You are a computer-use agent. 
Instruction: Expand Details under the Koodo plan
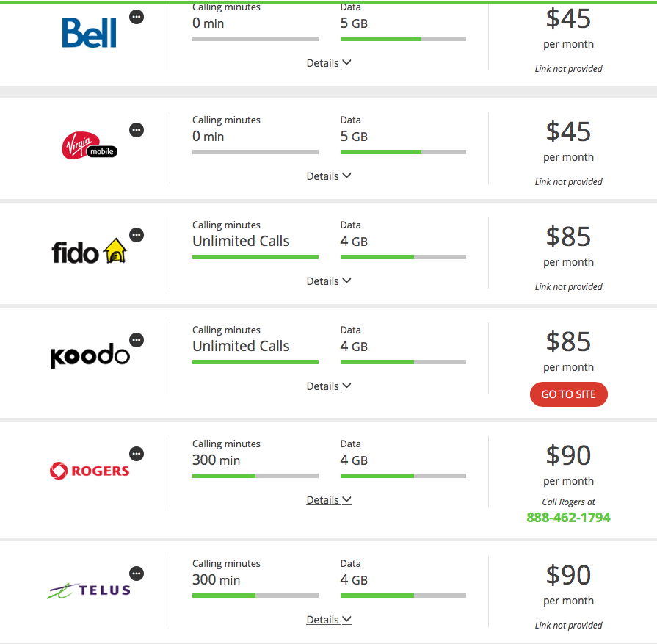[329, 386]
